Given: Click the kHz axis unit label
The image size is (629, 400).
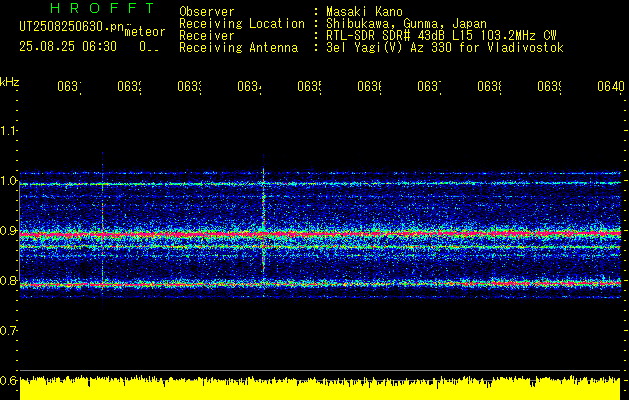Looking at the screenshot, I should (10, 83).
